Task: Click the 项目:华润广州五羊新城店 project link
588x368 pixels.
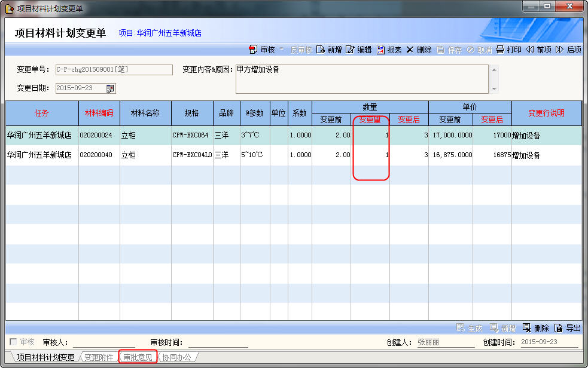Action: 160,33
